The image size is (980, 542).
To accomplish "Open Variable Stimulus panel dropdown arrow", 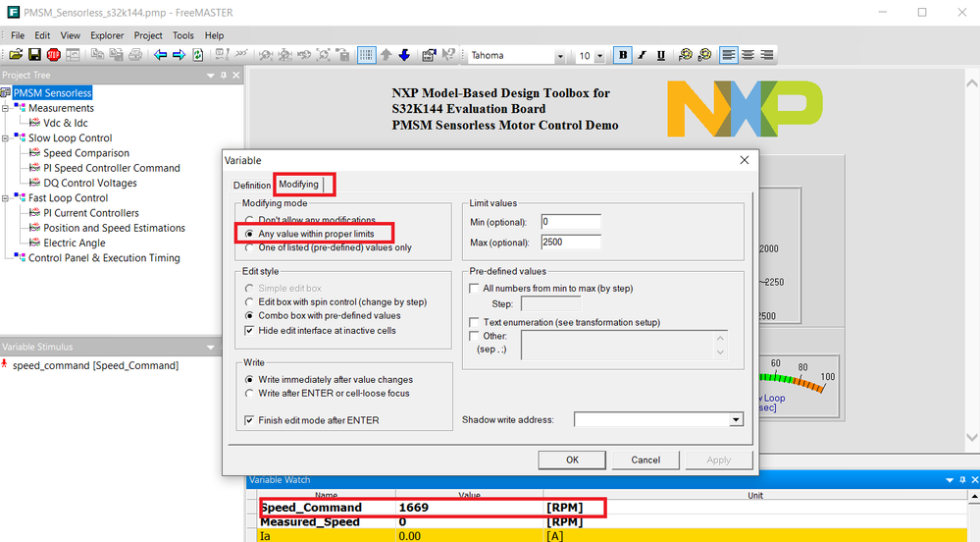I will (x=211, y=347).
